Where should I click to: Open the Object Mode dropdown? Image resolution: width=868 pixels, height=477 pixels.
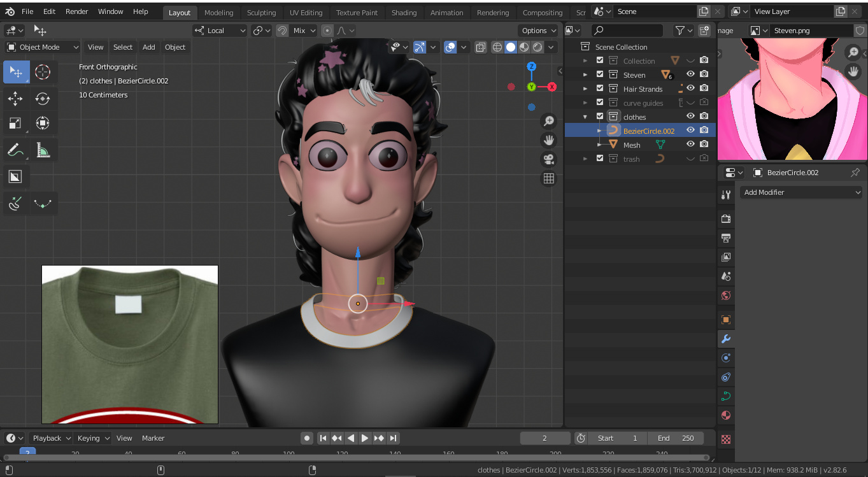[x=42, y=47]
